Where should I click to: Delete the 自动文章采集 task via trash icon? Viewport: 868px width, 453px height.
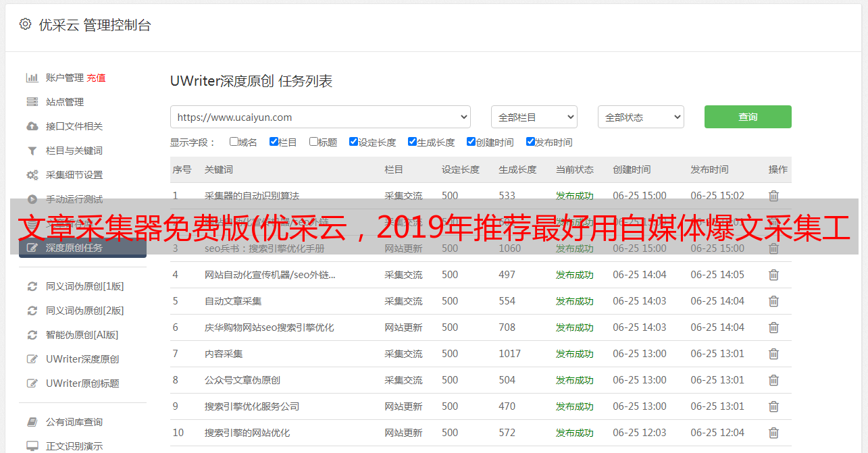click(773, 301)
